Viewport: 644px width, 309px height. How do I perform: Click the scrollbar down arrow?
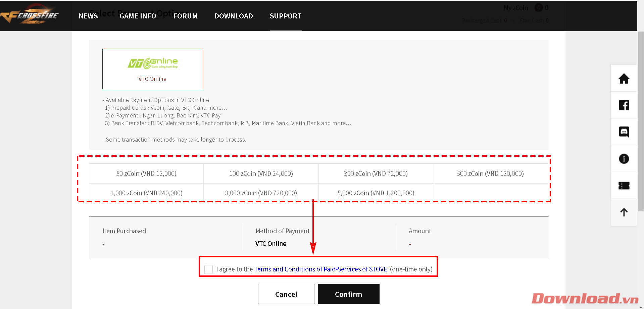click(x=641, y=307)
